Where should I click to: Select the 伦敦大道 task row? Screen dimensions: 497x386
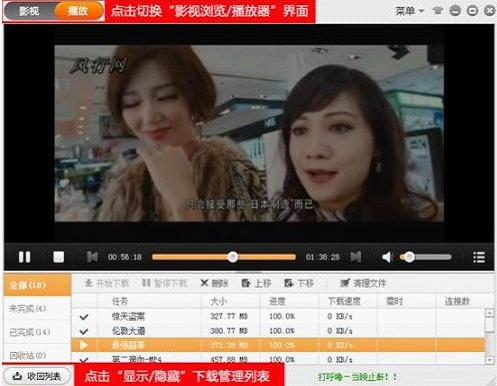[x=278, y=331]
